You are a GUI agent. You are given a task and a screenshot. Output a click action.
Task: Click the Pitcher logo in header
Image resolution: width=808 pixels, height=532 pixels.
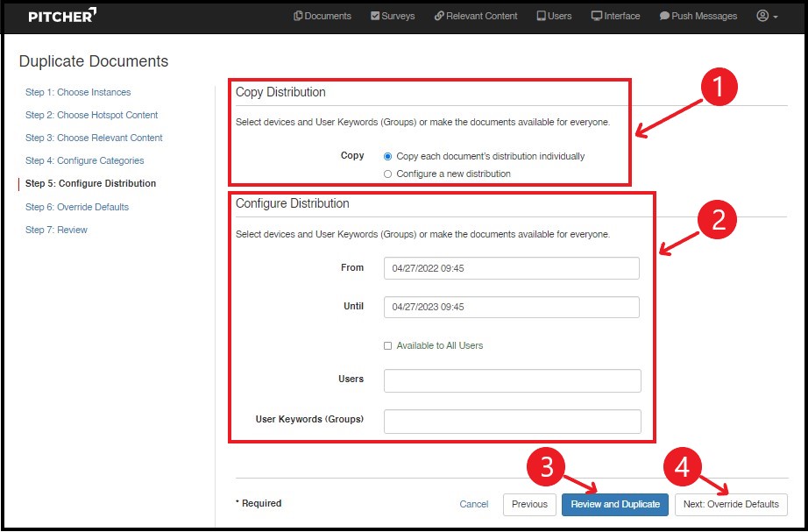(x=62, y=16)
